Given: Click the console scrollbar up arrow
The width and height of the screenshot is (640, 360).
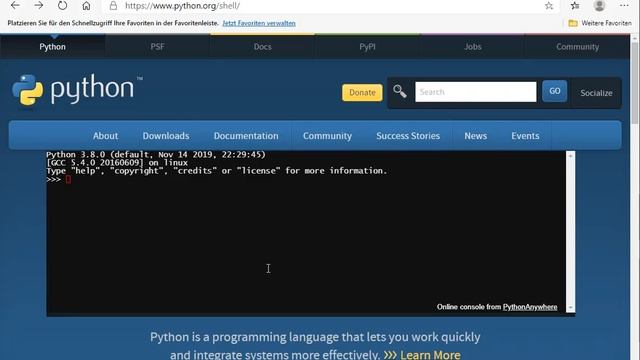Looking at the screenshot, I should tap(571, 156).
